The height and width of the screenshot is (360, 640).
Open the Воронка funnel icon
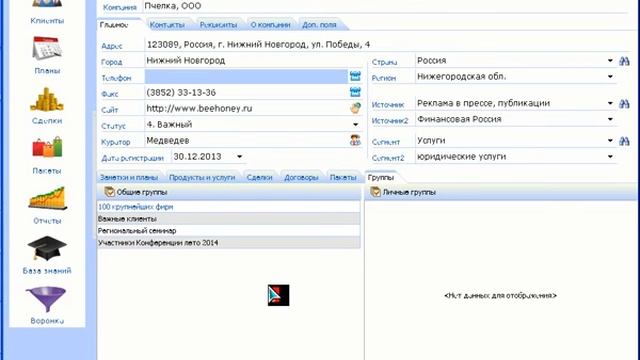(46, 299)
